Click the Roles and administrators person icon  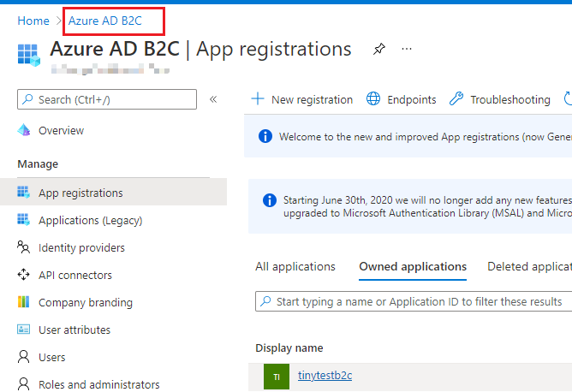pos(24,384)
